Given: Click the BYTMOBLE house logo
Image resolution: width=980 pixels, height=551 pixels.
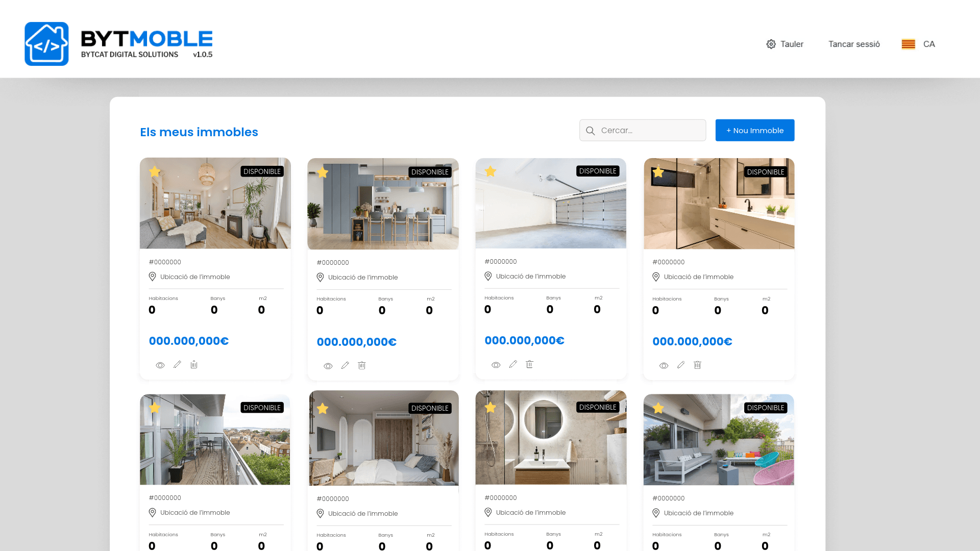Looking at the screenshot, I should [46, 44].
